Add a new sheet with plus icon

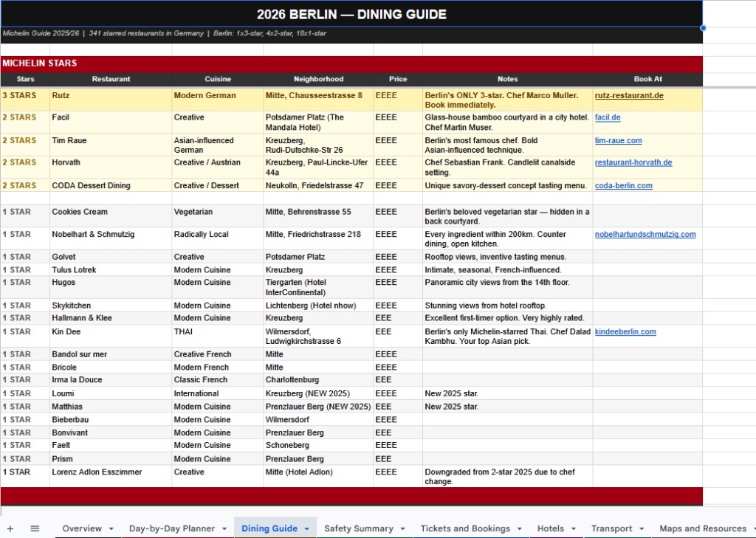tap(10, 528)
